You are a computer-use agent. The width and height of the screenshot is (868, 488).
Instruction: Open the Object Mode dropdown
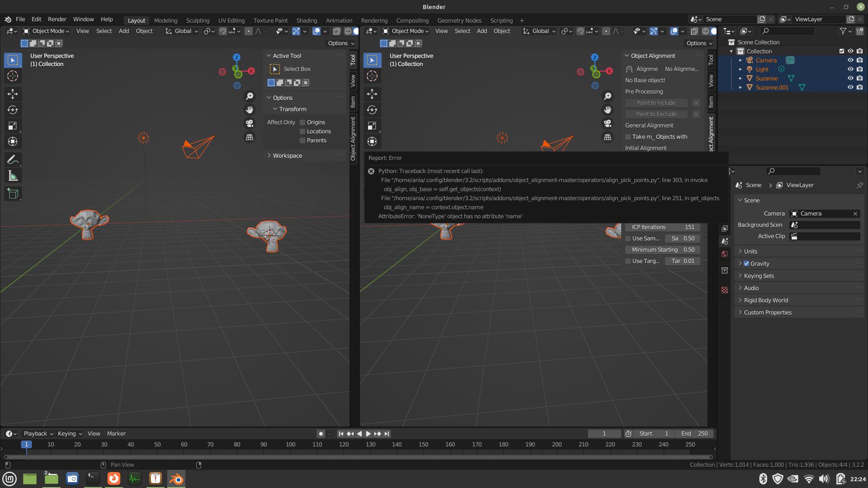(x=45, y=31)
